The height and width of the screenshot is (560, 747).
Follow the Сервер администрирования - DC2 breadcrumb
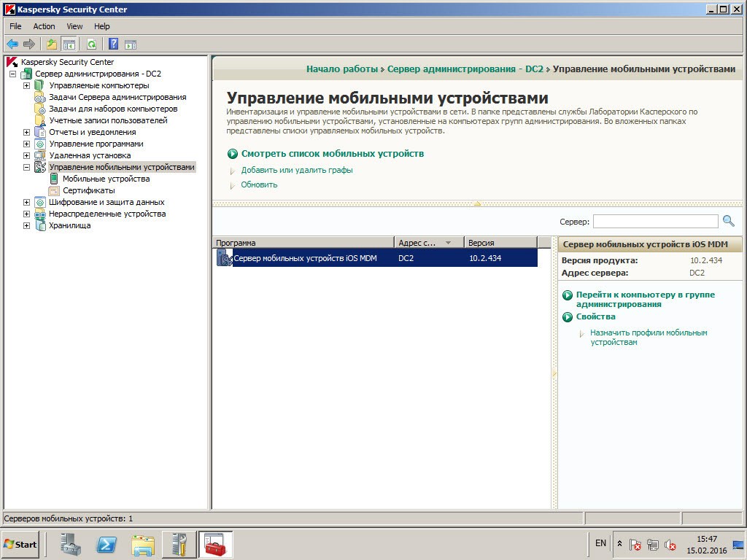point(465,69)
